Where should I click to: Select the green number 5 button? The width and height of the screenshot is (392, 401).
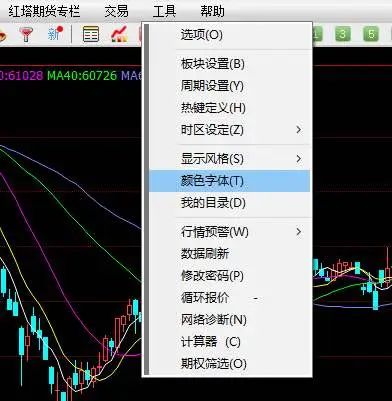pos(371,34)
